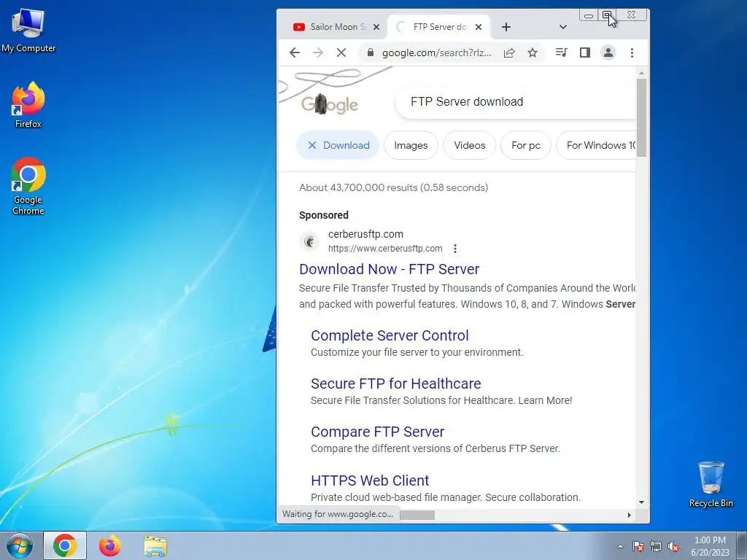Click the browser forward arrow
This screenshot has height=560, width=747.
pyautogui.click(x=318, y=52)
